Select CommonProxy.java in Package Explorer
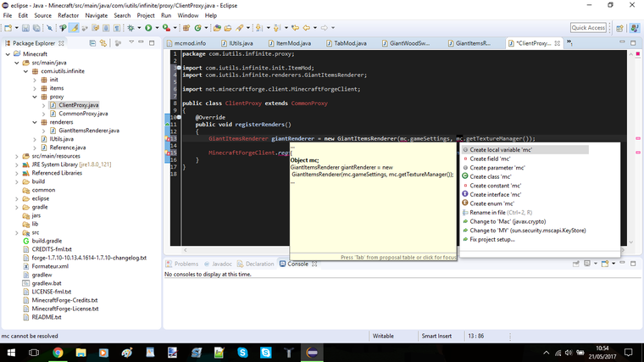644x362 pixels. pyautogui.click(x=83, y=114)
